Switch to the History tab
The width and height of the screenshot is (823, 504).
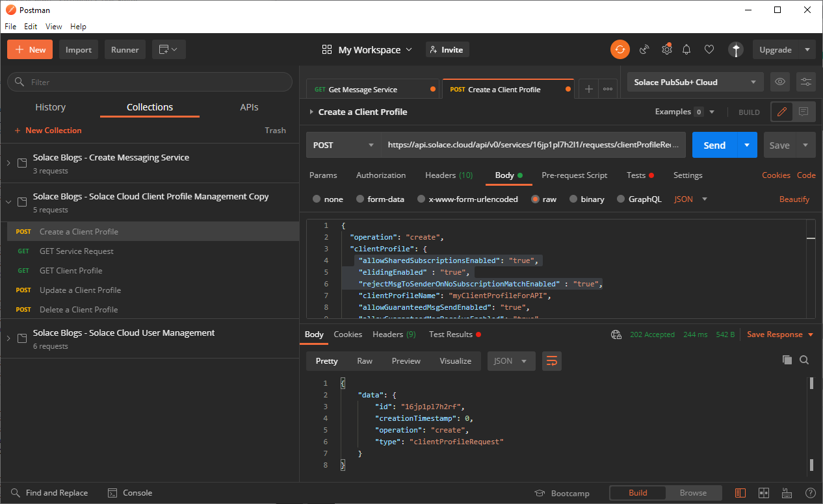coord(50,107)
